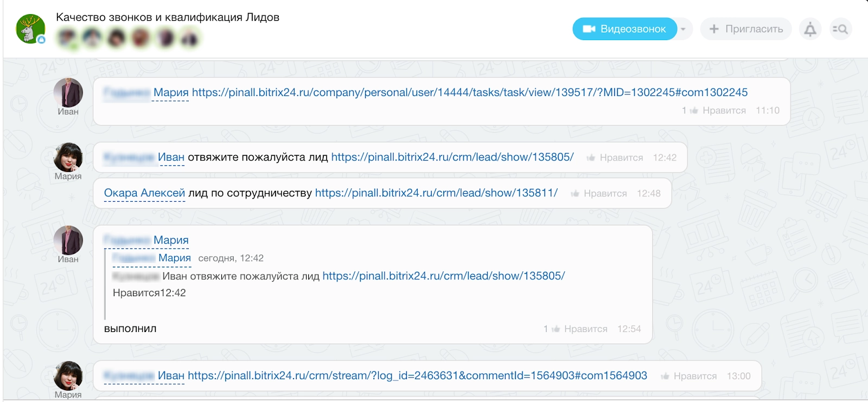Viewport: 868px width, 402px height.
Task: Click Нравится on the 12:48 message
Action: [x=605, y=194]
